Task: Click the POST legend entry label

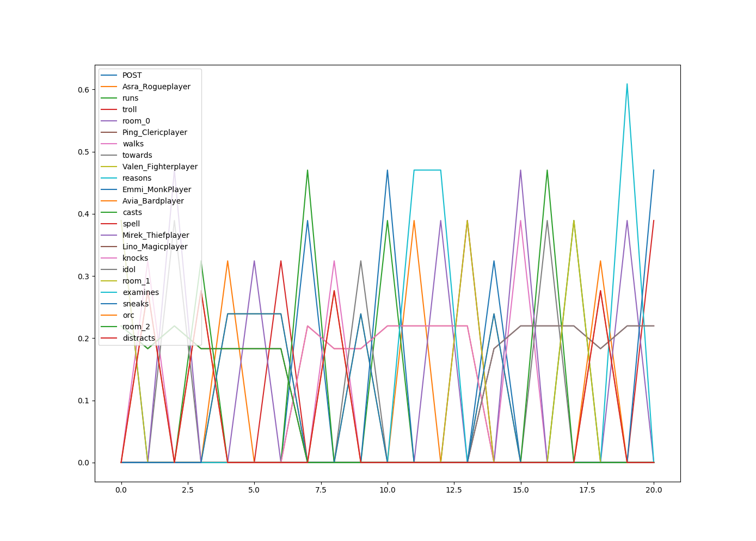Action: [132, 75]
